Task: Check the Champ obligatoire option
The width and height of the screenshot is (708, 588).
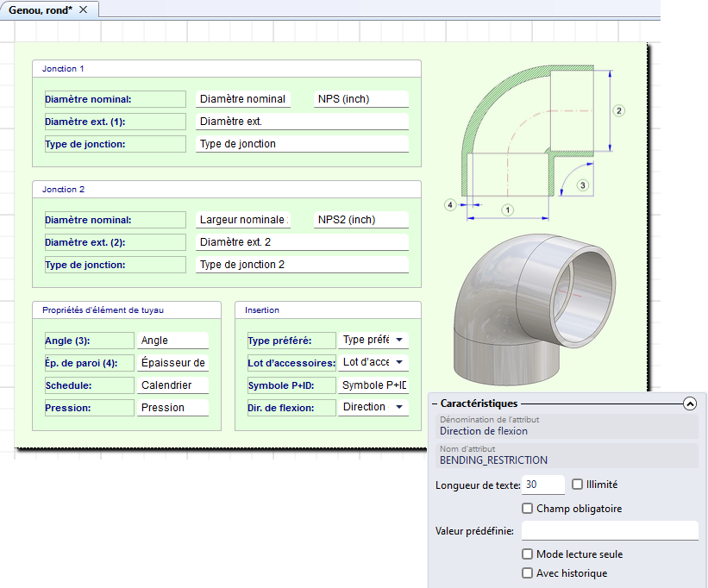Action: click(x=528, y=509)
